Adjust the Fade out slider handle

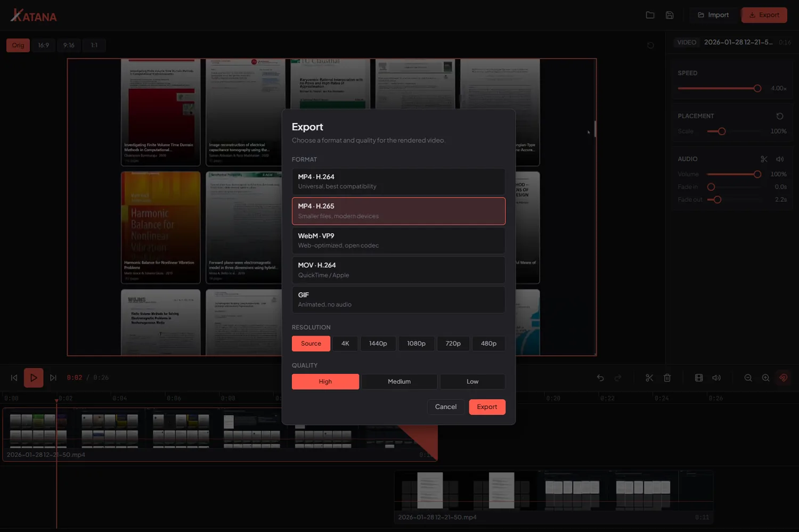718,200
